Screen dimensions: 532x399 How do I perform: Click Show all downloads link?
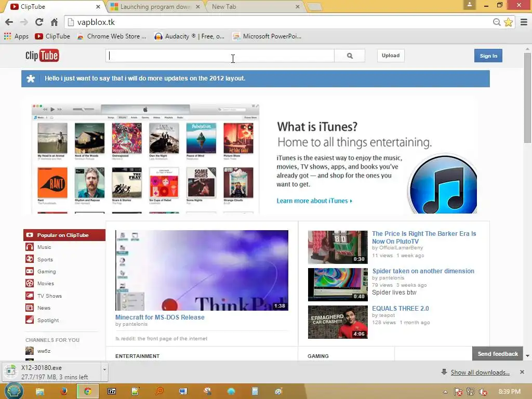point(480,372)
